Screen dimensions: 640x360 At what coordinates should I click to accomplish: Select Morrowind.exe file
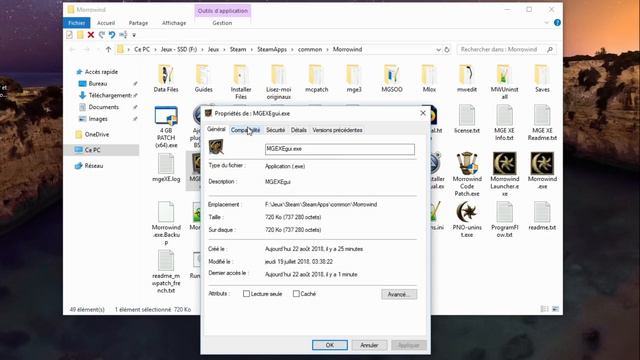(542, 171)
